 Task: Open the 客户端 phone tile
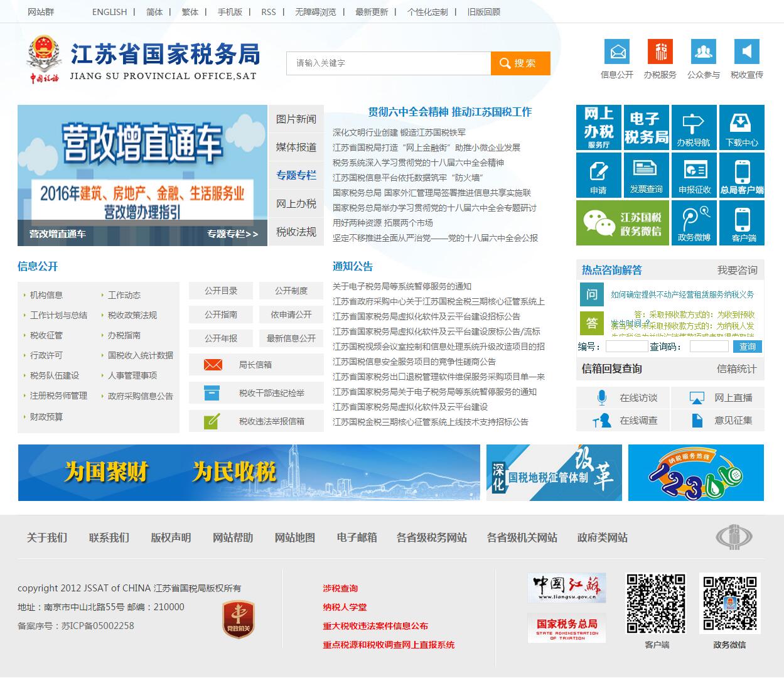tap(742, 223)
